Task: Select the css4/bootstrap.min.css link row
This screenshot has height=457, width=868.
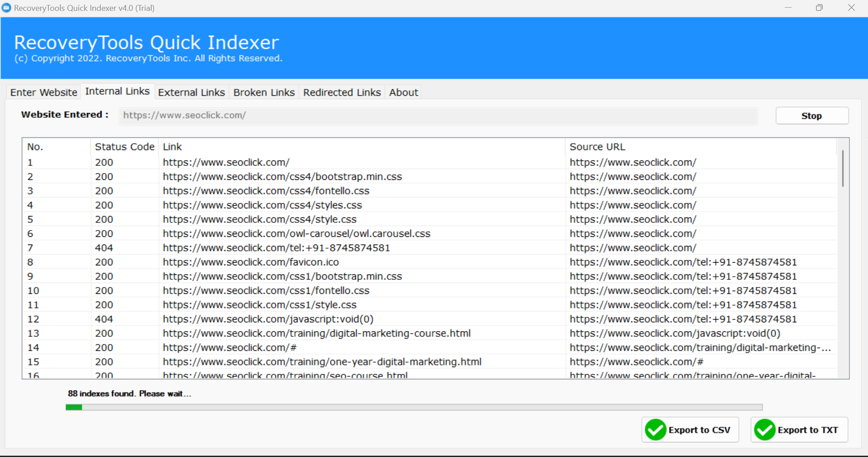Action: click(x=282, y=177)
